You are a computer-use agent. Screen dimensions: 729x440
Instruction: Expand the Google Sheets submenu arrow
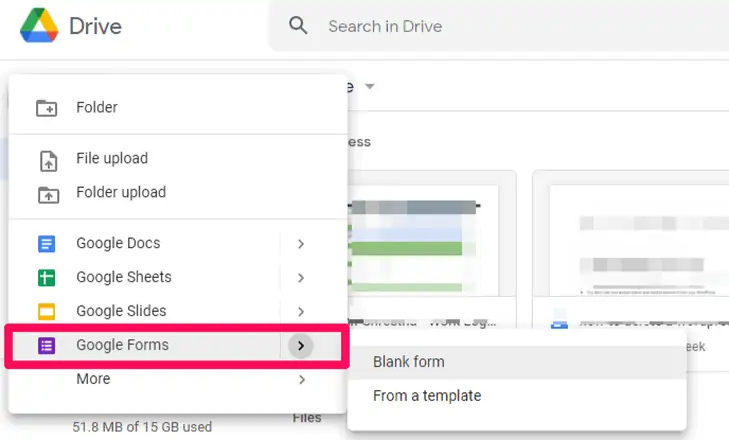click(301, 278)
